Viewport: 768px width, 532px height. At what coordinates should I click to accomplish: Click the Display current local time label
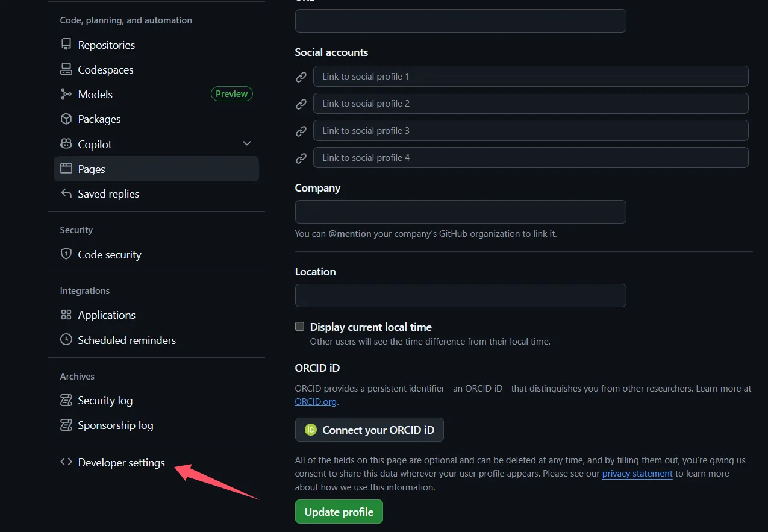tap(371, 327)
